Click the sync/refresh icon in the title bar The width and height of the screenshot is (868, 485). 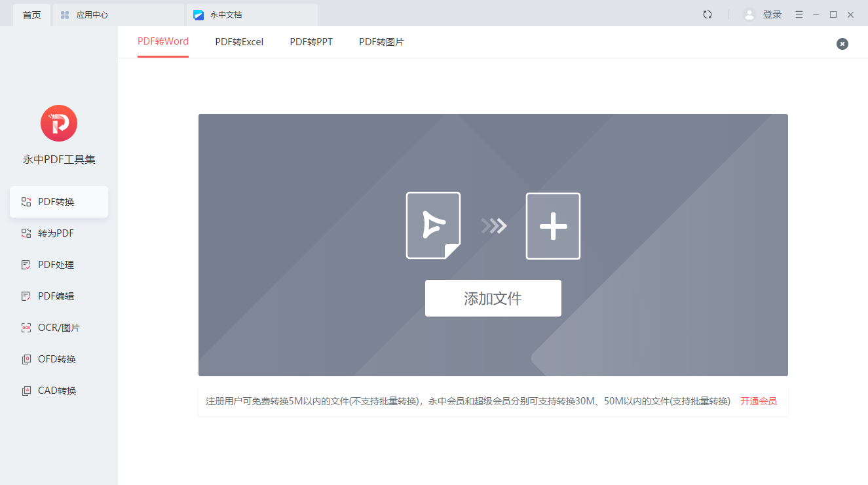click(x=707, y=14)
